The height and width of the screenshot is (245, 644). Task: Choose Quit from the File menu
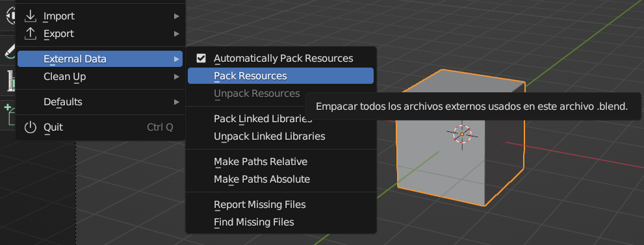pos(100,127)
